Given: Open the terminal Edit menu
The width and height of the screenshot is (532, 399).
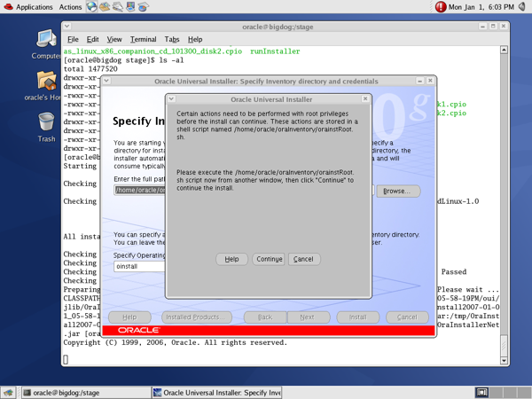Looking at the screenshot, I should (92, 39).
